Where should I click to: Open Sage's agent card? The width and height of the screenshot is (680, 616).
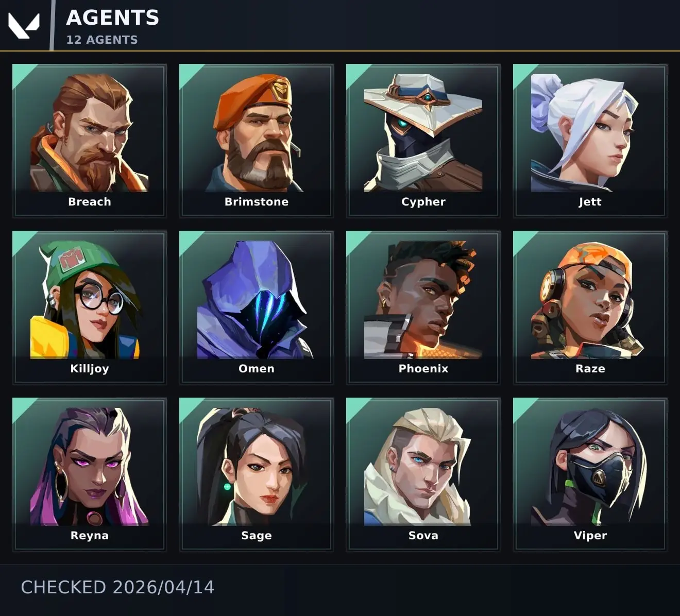click(x=256, y=474)
